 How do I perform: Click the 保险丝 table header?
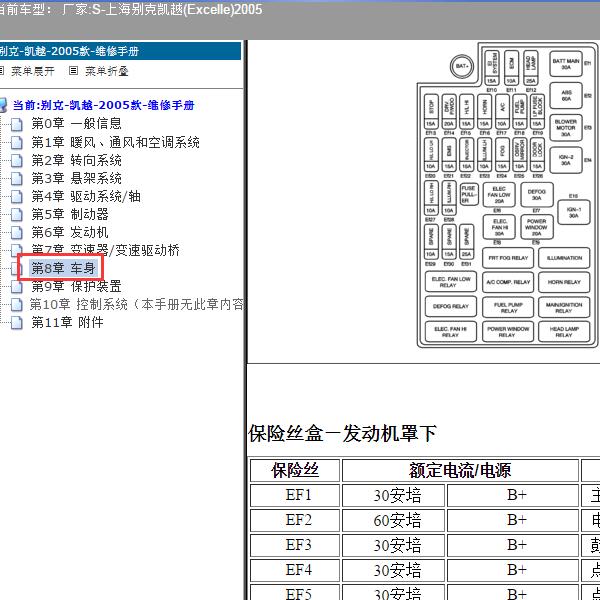tap(295, 470)
